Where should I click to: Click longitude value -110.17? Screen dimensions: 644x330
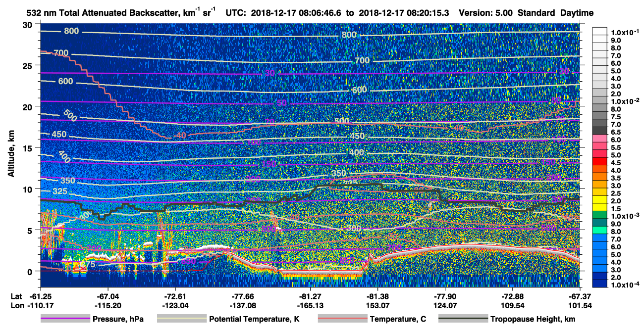click(40, 305)
